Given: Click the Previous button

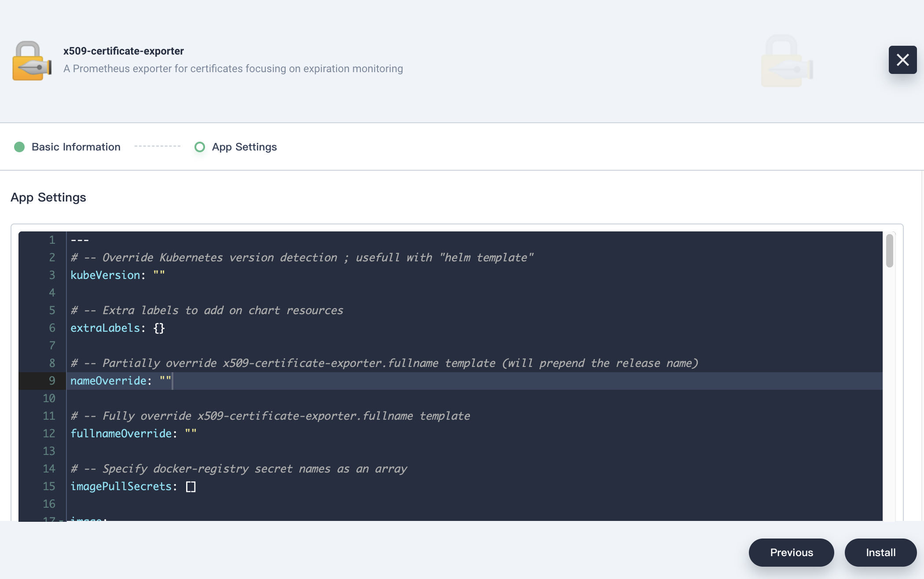Looking at the screenshot, I should tap(791, 552).
